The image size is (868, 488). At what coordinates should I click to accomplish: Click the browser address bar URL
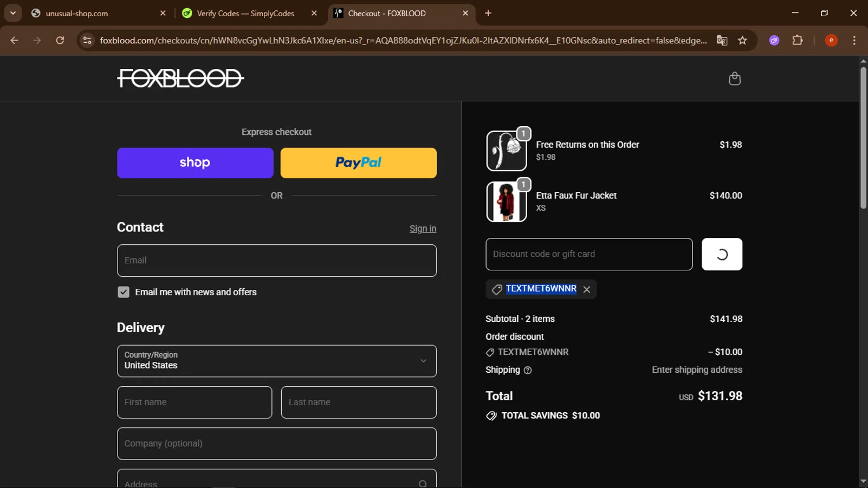[403, 41]
